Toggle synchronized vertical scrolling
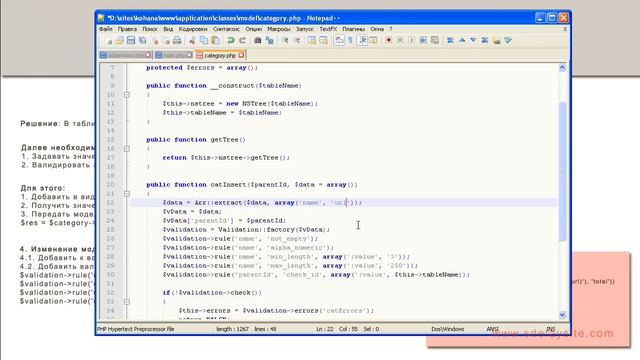This screenshot has width=640, height=360. (x=312, y=40)
